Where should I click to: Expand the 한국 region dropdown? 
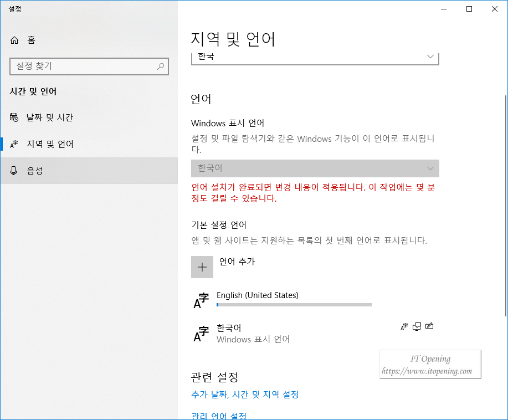tap(315, 59)
